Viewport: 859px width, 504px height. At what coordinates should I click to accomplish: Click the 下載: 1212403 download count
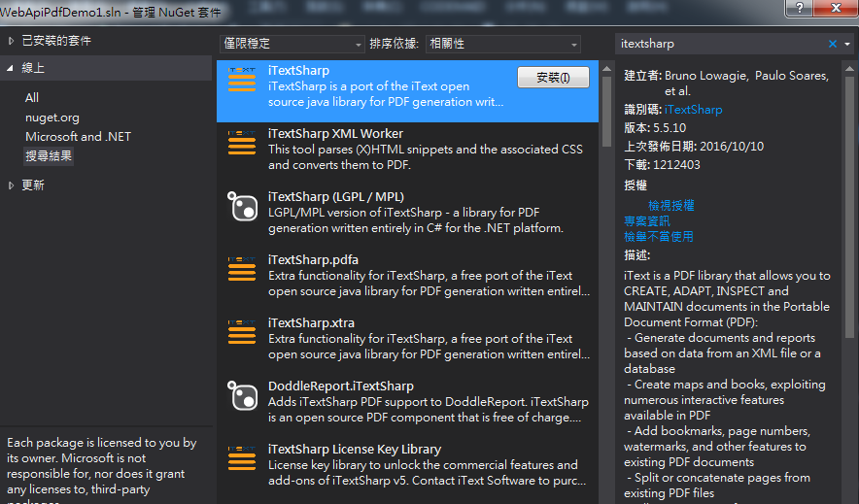pyautogui.click(x=662, y=165)
